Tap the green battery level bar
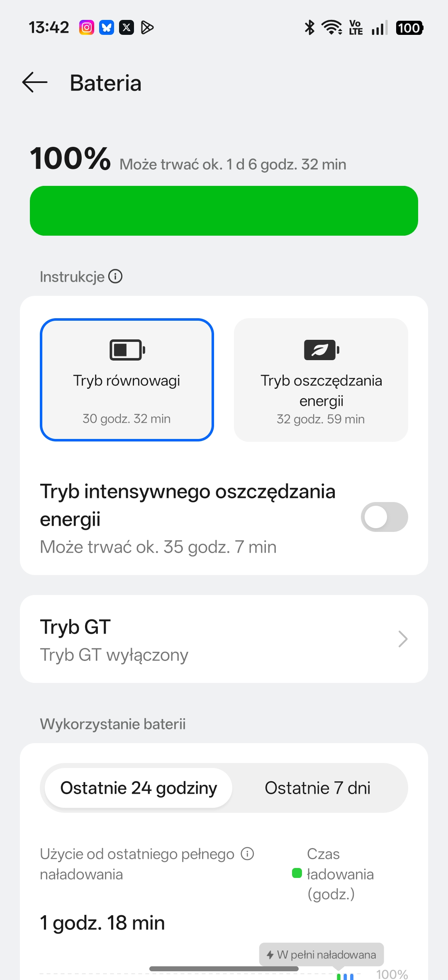Screen dimensions: 448x980 point(224,211)
